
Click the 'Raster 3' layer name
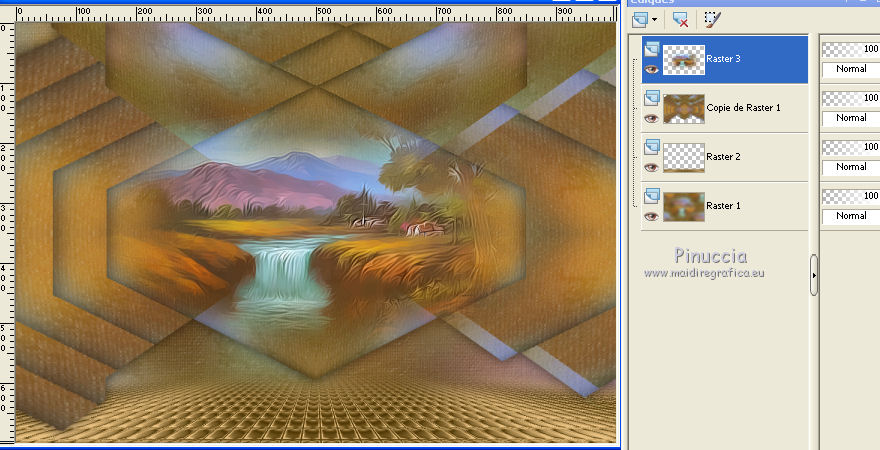[723, 59]
